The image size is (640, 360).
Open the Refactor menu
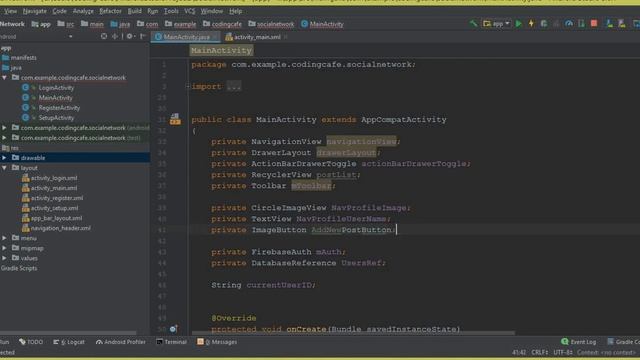pyautogui.click(x=111, y=11)
